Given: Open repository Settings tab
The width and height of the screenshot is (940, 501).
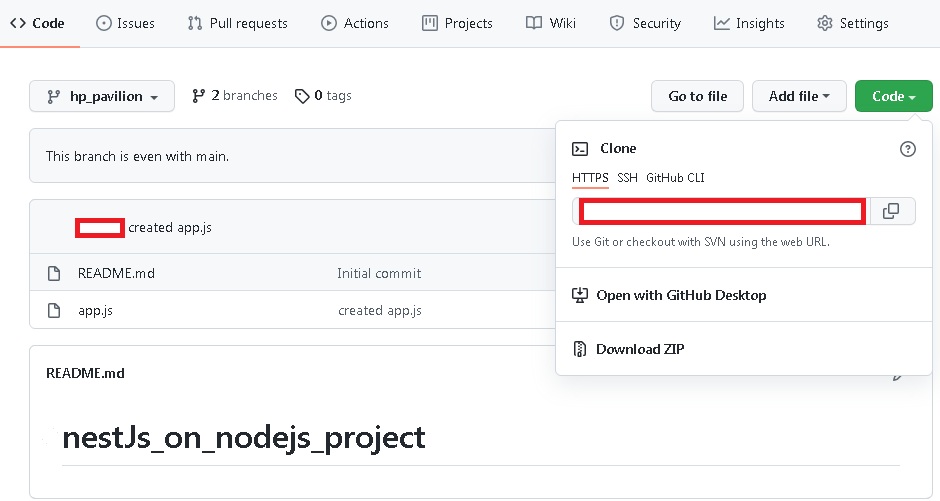Looking at the screenshot, I should click(852, 23).
